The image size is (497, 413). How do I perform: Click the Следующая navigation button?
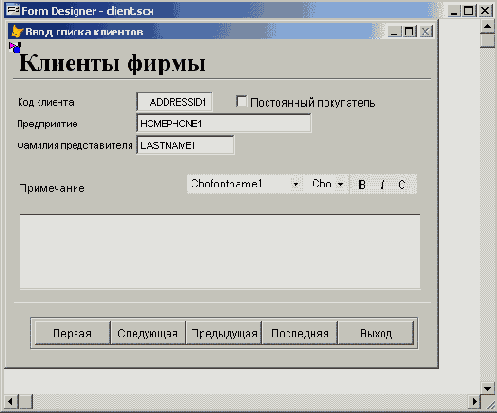tap(148, 333)
